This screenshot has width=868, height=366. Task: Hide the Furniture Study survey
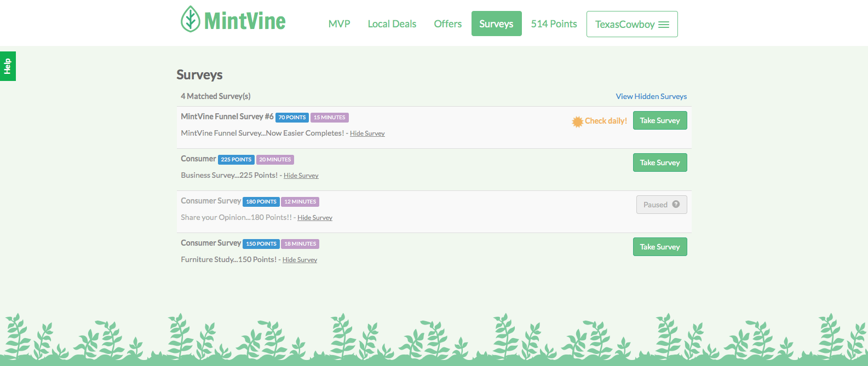pos(300,260)
